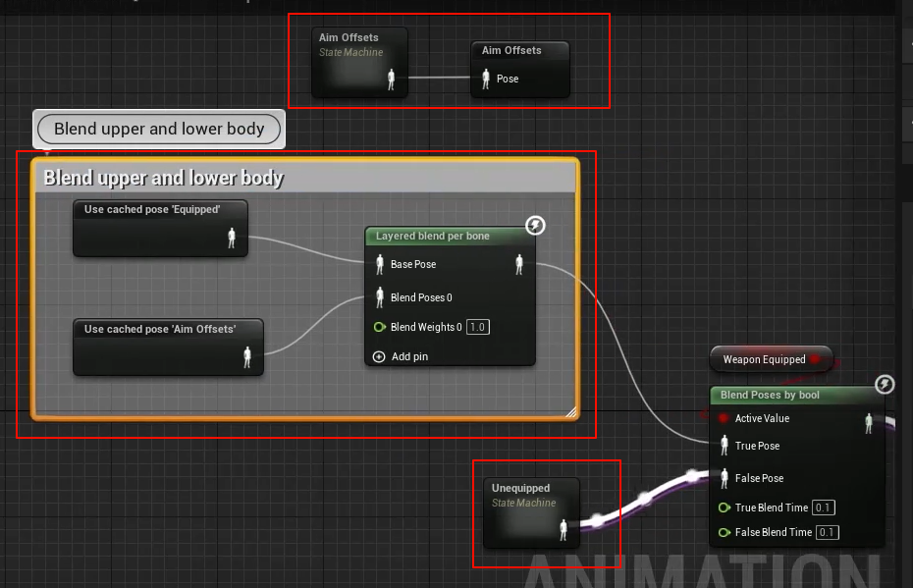
Task: Click the red output pin on Weapon Equipped
Action: point(816,359)
